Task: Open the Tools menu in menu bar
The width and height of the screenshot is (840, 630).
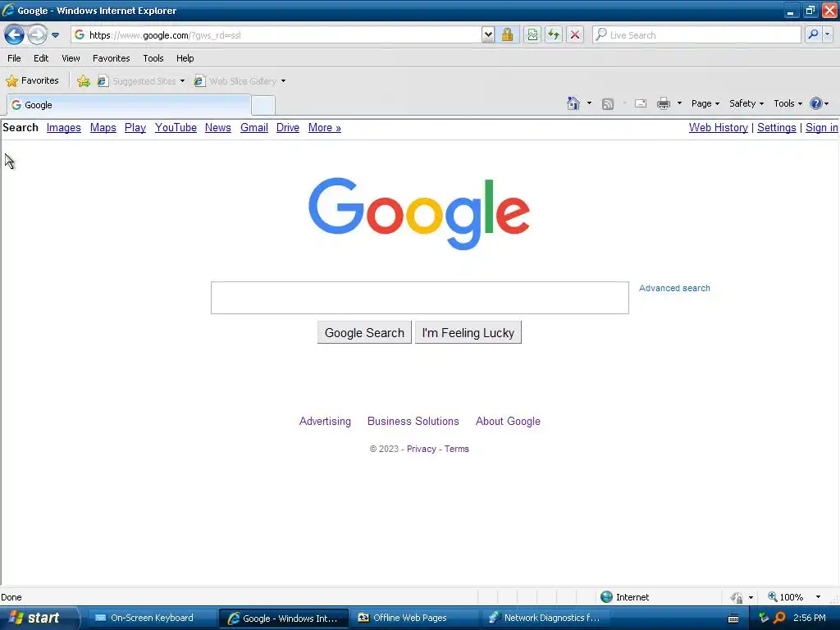Action: pos(153,58)
